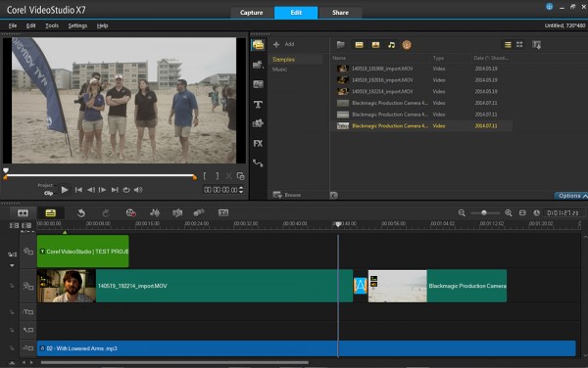Image resolution: width=588 pixels, height=368 pixels.
Task: Open the Edit menu
Action: (x=30, y=25)
